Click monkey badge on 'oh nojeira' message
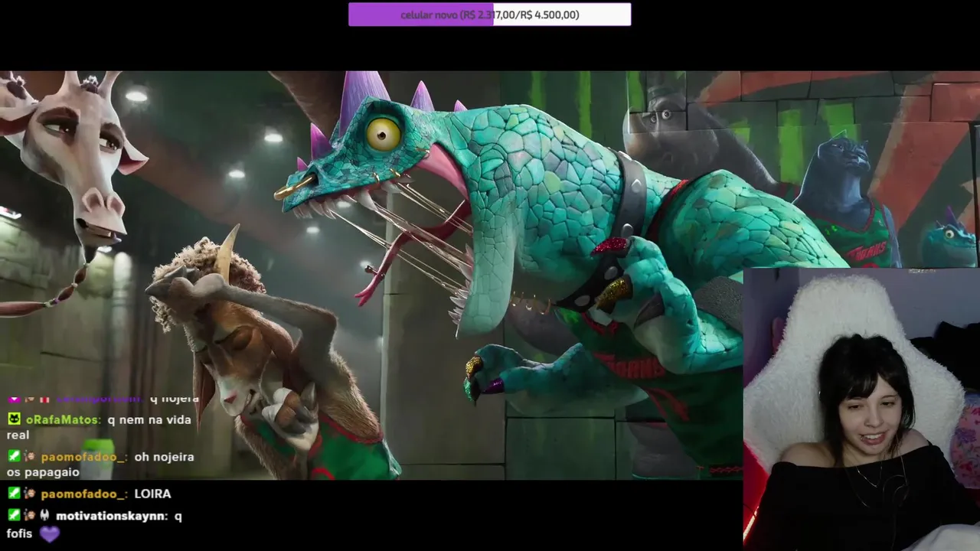980x551 pixels. 30,456
